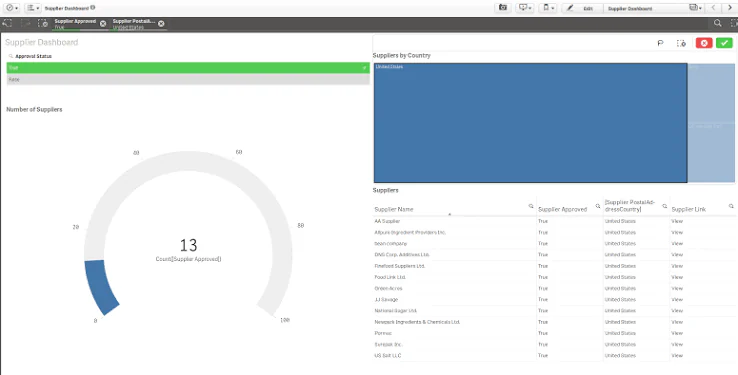
Task: Step forward in selections
Action: pyautogui.click(x=25, y=23)
